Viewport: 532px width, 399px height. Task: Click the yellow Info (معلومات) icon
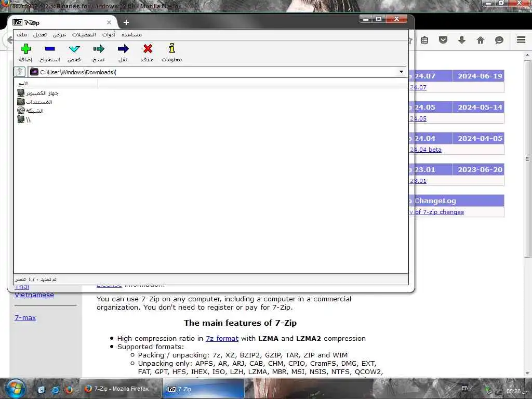[x=172, y=48]
